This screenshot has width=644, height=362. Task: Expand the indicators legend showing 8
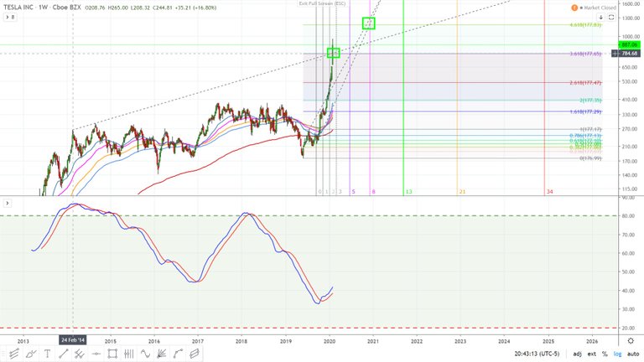[x=10, y=18]
